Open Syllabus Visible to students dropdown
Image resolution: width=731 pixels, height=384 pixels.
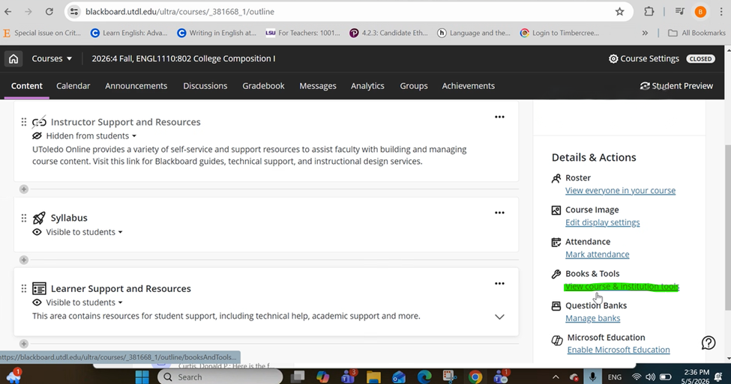click(x=84, y=232)
